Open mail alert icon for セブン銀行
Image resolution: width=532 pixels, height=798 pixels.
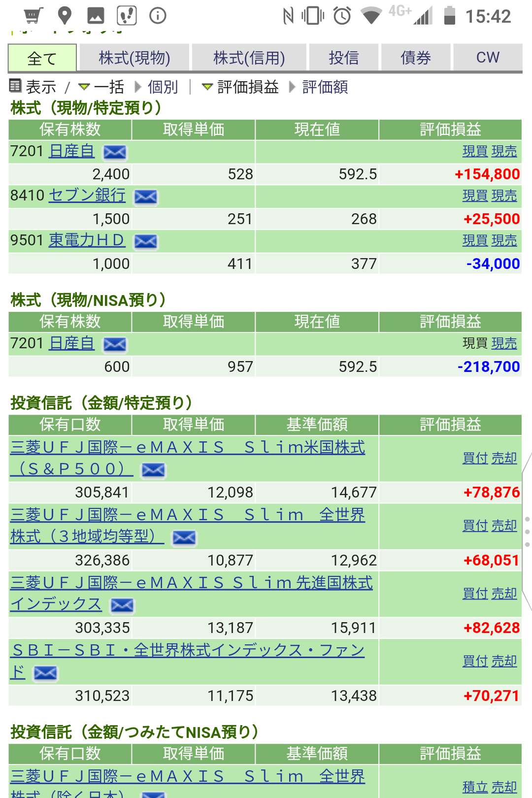pos(146,197)
